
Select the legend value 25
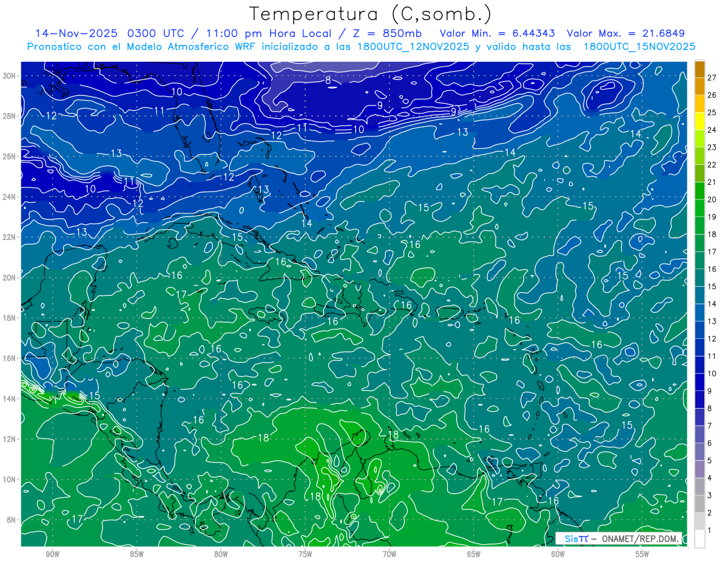coord(712,113)
